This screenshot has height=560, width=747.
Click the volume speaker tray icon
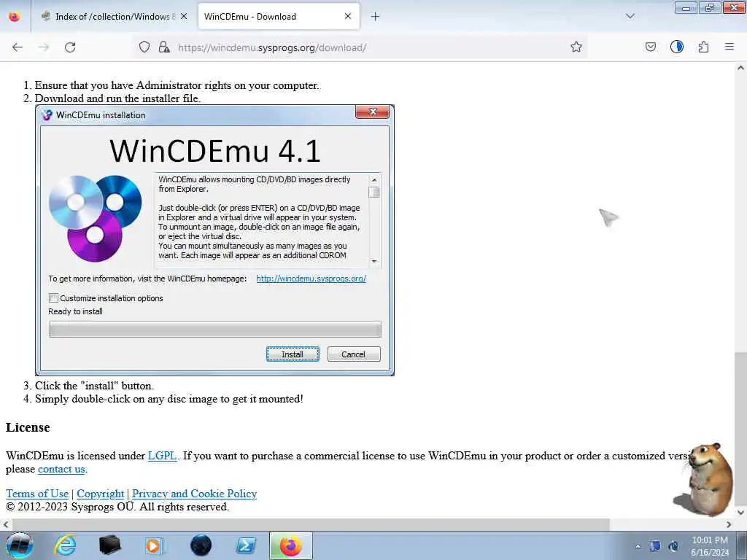click(673, 546)
